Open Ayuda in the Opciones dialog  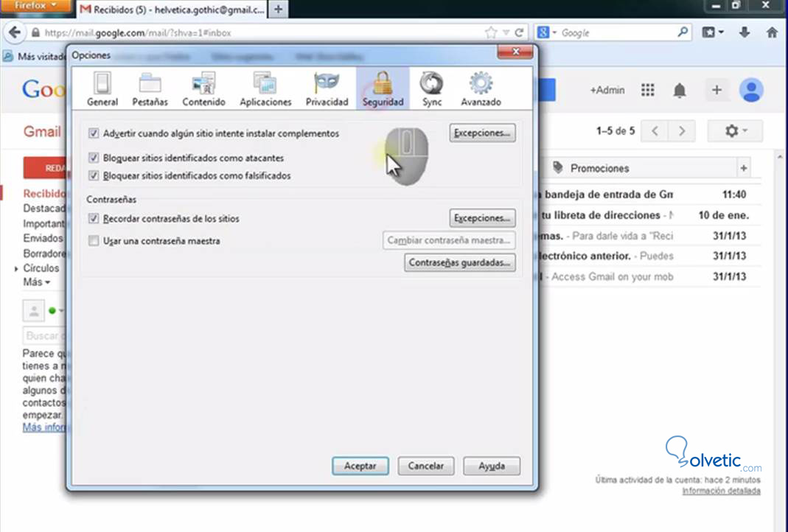click(x=492, y=466)
